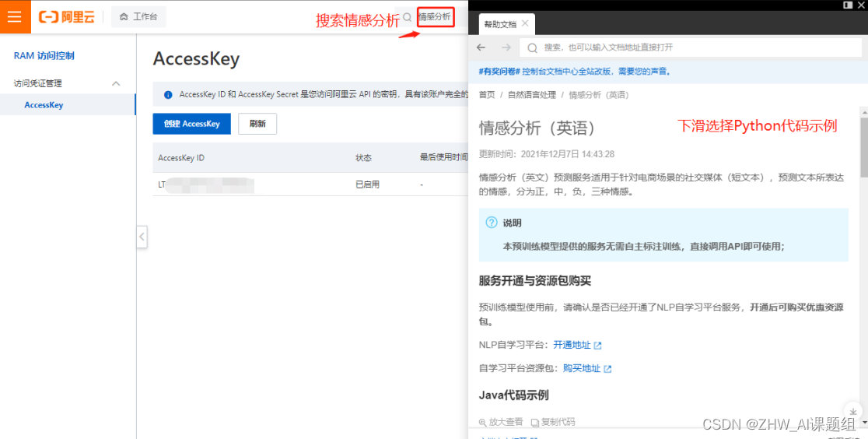Open the 工作台 workbench button
This screenshot has height=439, width=868.
pyautogui.click(x=138, y=16)
